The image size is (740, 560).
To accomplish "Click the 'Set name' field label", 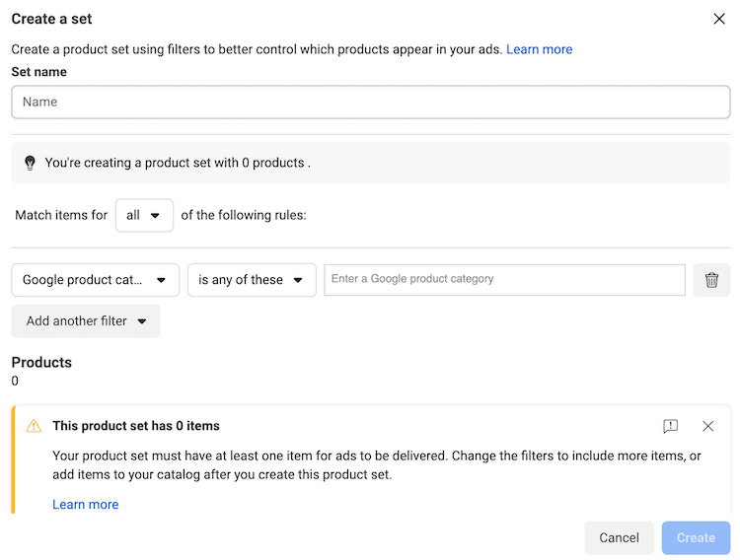I will (x=39, y=72).
